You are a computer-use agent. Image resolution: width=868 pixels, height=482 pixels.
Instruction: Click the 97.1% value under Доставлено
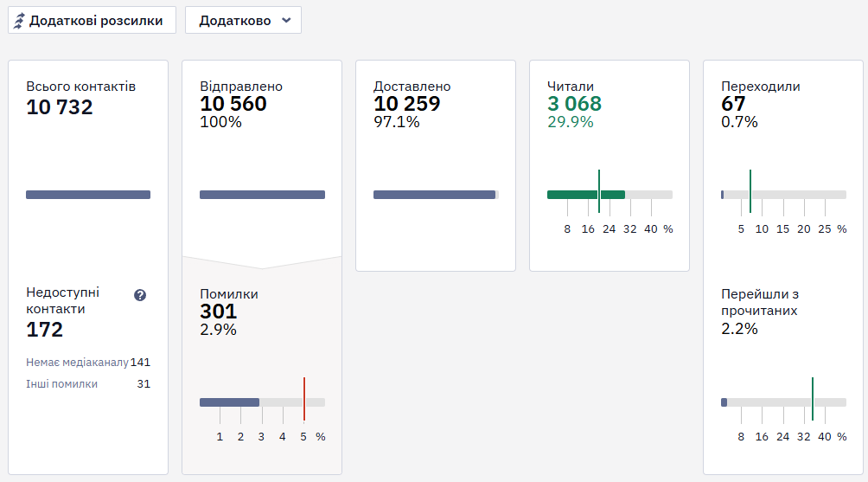[x=396, y=122]
